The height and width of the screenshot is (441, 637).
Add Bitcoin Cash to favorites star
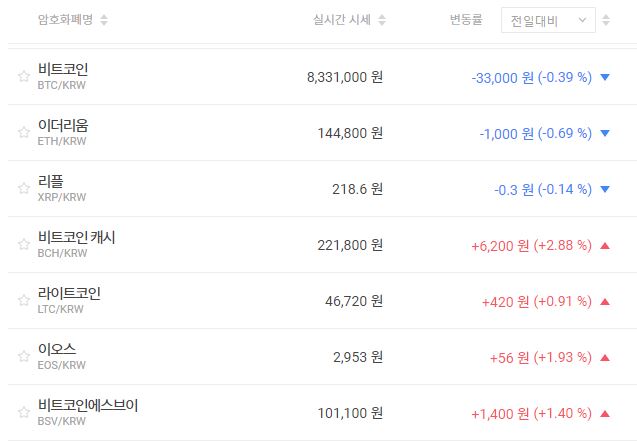point(24,245)
